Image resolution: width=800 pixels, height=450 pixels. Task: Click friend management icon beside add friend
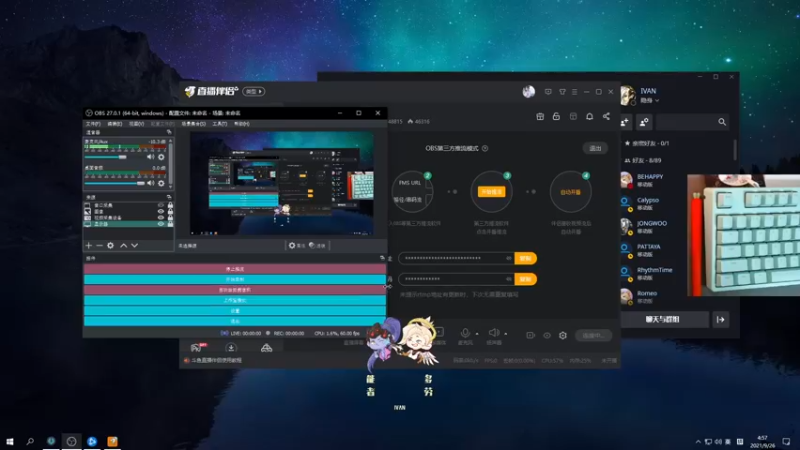click(x=644, y=122)
